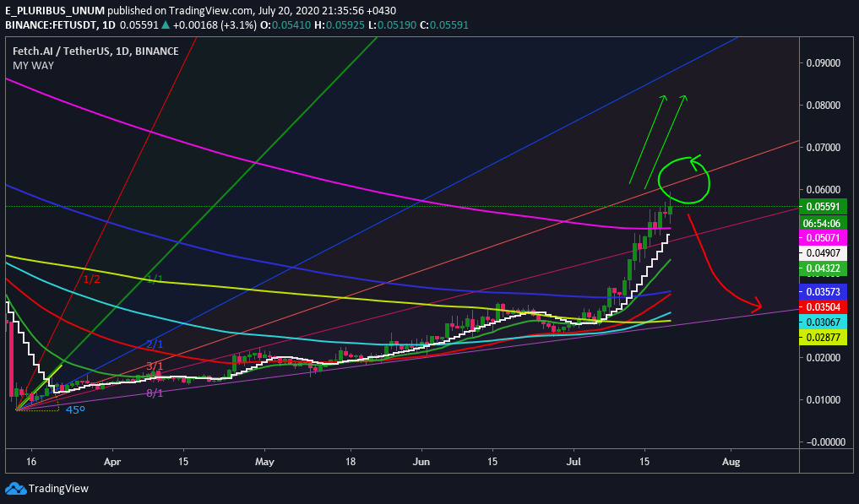Click the 'Jun' date on time axis
The image size is (859, 504).
[x=421, y=462]
